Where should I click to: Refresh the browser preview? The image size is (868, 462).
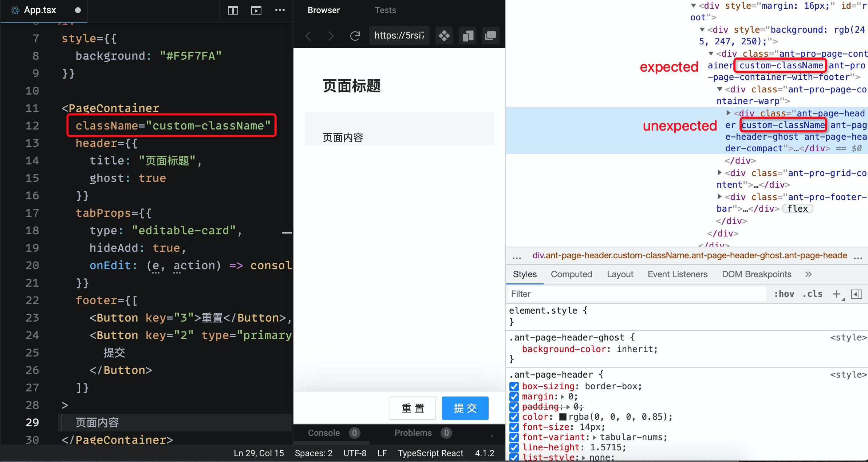pyautogui.click(x=355, y=36)
